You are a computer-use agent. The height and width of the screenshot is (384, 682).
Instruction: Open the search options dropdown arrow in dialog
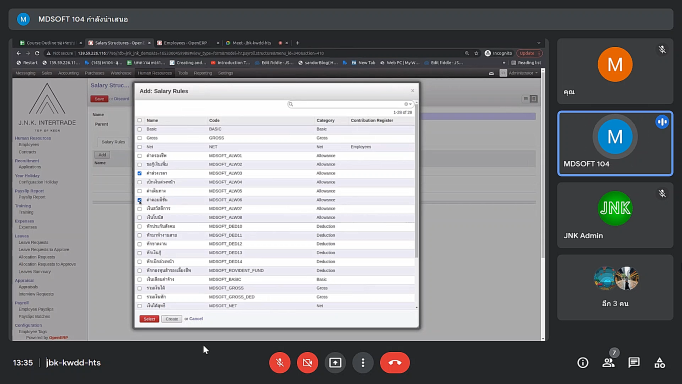(x=410, y=104)
